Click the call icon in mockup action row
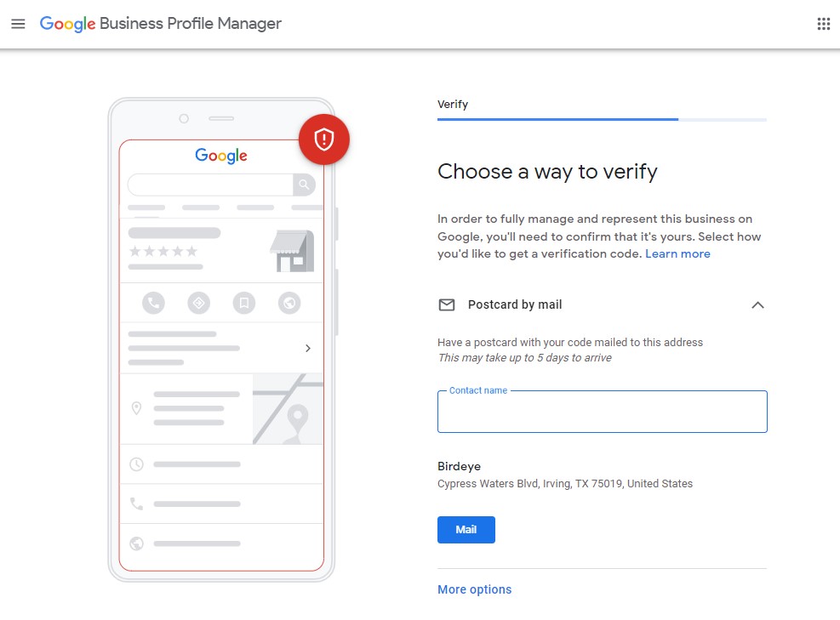Viewport: 840px width, 620px height. [153, 303]
